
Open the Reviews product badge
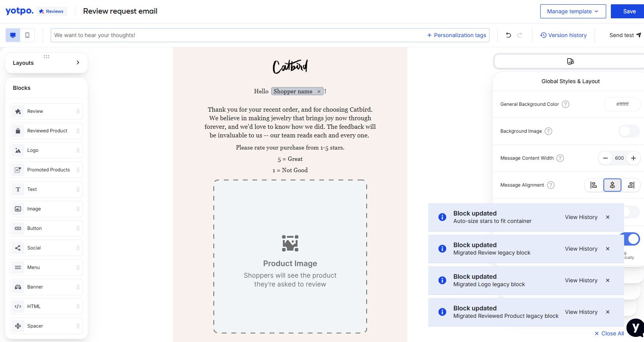51,11
